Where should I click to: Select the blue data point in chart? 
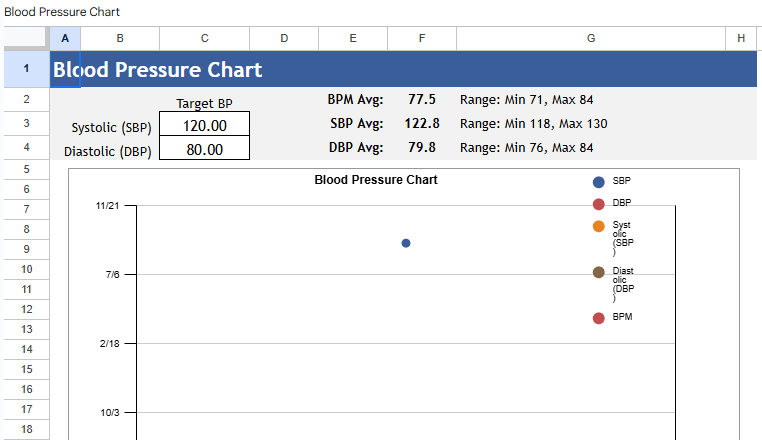405,243
